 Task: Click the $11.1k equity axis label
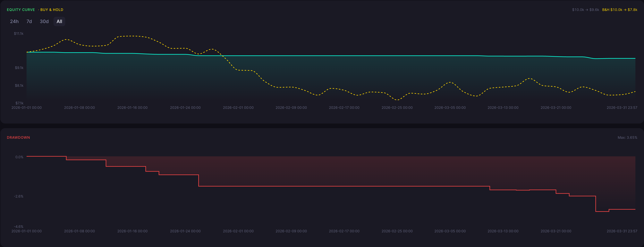[19, 33]
